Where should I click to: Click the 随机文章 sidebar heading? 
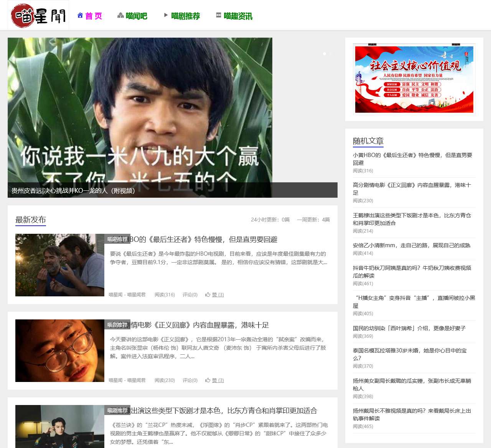(368, 141)
